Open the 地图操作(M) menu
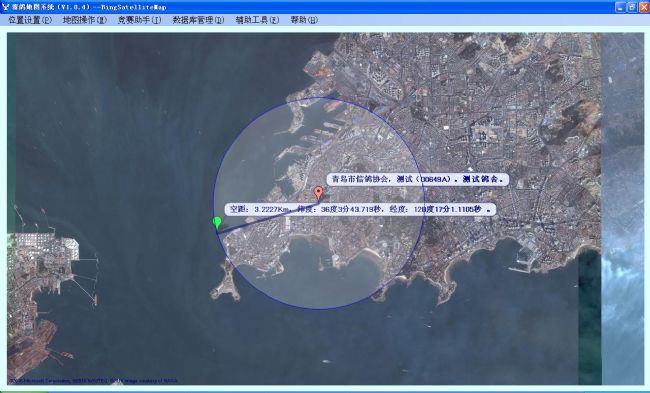This screenshot has width=650, height=393. point(85,20)
